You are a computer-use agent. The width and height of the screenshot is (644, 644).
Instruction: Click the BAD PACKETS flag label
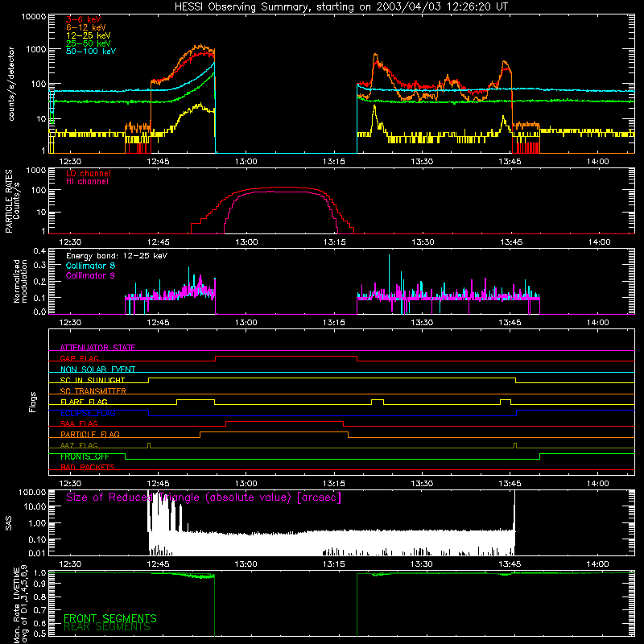pos(88,467)
